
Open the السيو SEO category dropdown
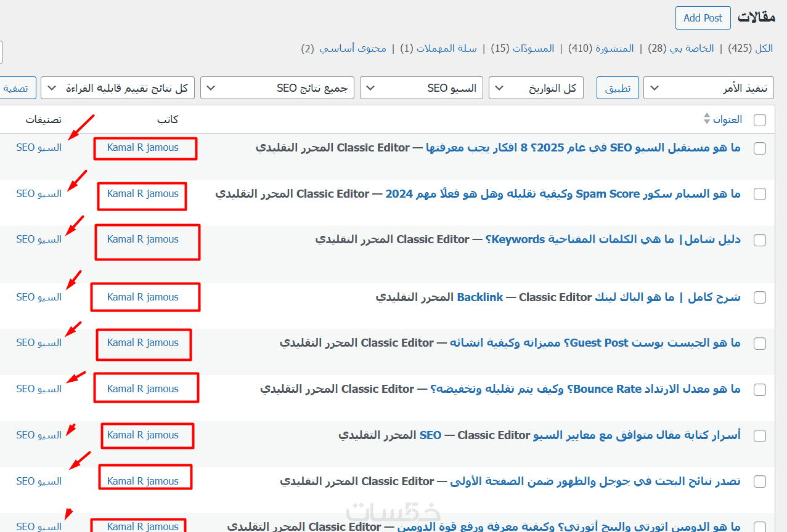pyautogui.click(x=422, y=88)
